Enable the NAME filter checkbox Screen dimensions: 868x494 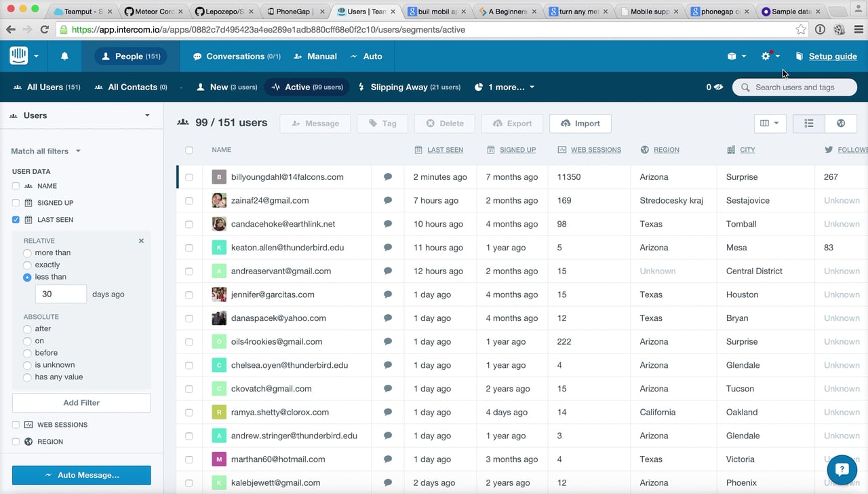pyautogui.click(x=16, y=186)
